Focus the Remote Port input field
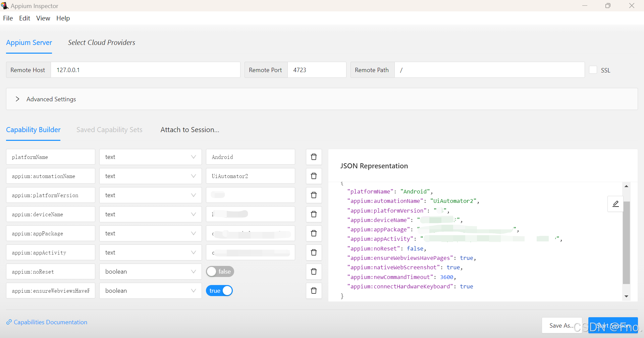Image resolution: width=644 pixels, height=338 pixels. click(317, 70)
